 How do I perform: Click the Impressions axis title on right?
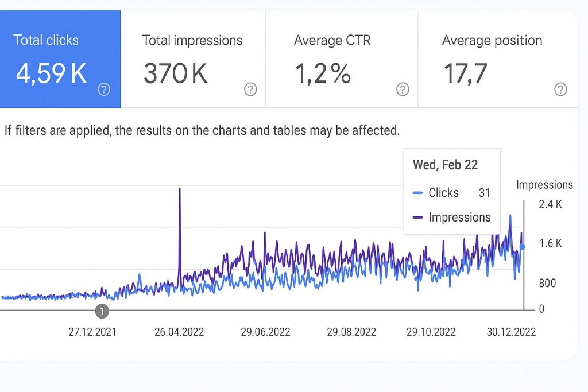544,185
